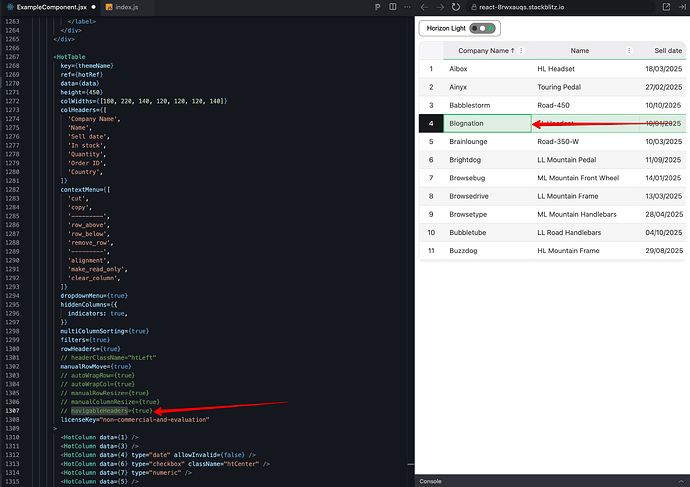Click the Horizon Light theme toggle switch
This screenshot has width=690, height=487.
482,28
